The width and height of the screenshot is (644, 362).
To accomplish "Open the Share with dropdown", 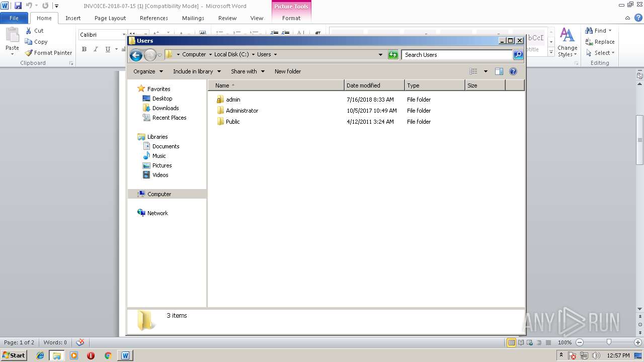I will 248,71.
